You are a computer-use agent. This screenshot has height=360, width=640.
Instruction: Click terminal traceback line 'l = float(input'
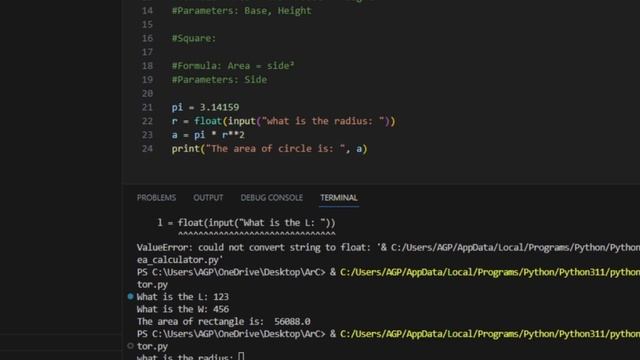click(246, 223)
